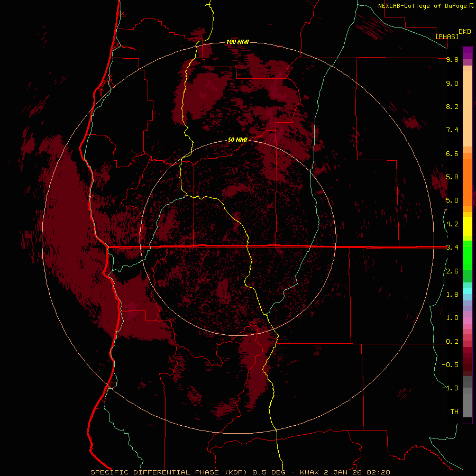The height and width of the screenshot is (476, 476).
Task: Pick the yellow segment of the color bar
Action: 467,226
